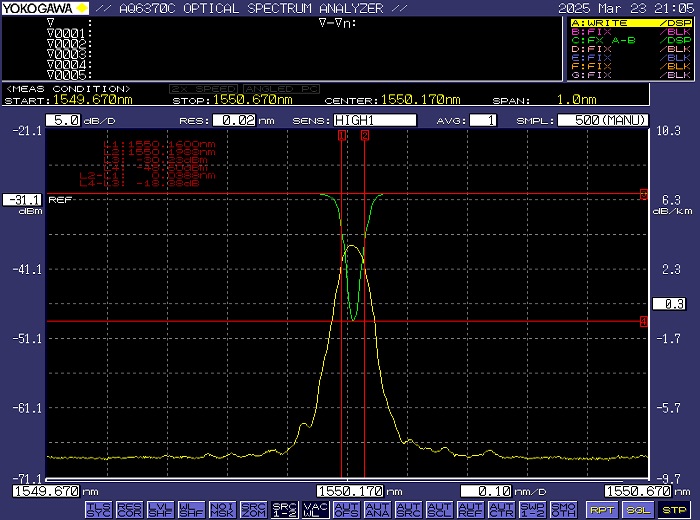This screenshot has height=520, width=700.
Task: Select trace A: WRITE /DSP
Action: (x=631, y=23)
